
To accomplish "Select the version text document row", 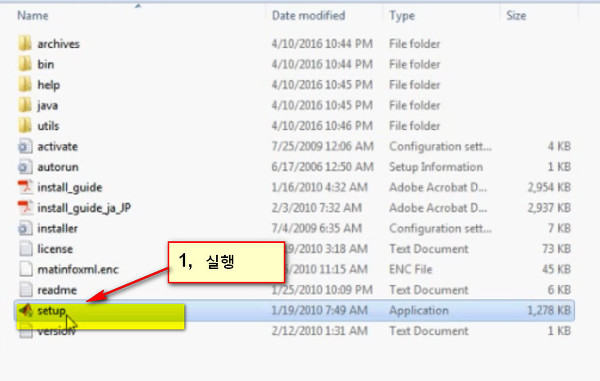I will (295, 331).
